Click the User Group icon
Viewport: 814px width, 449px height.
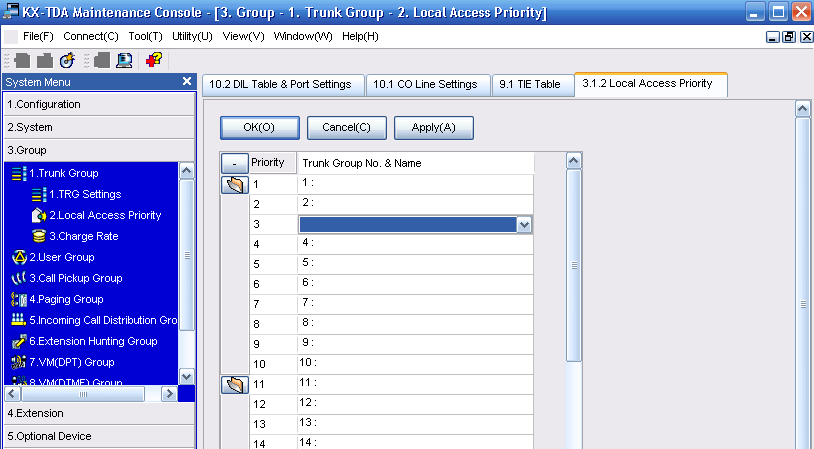click(x=19, y=257)
